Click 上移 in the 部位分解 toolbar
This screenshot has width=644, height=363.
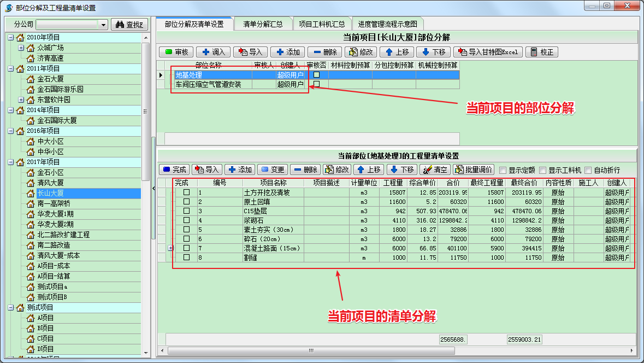397,52
